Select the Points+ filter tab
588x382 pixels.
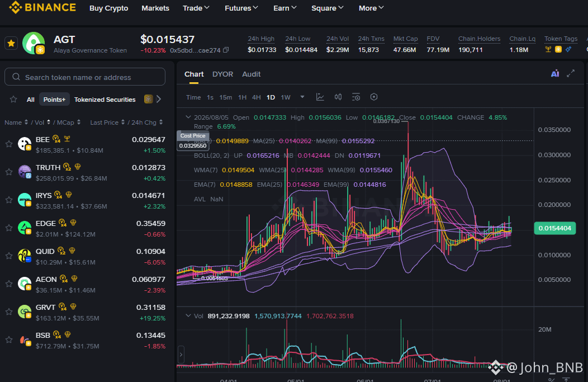[54, 100]
